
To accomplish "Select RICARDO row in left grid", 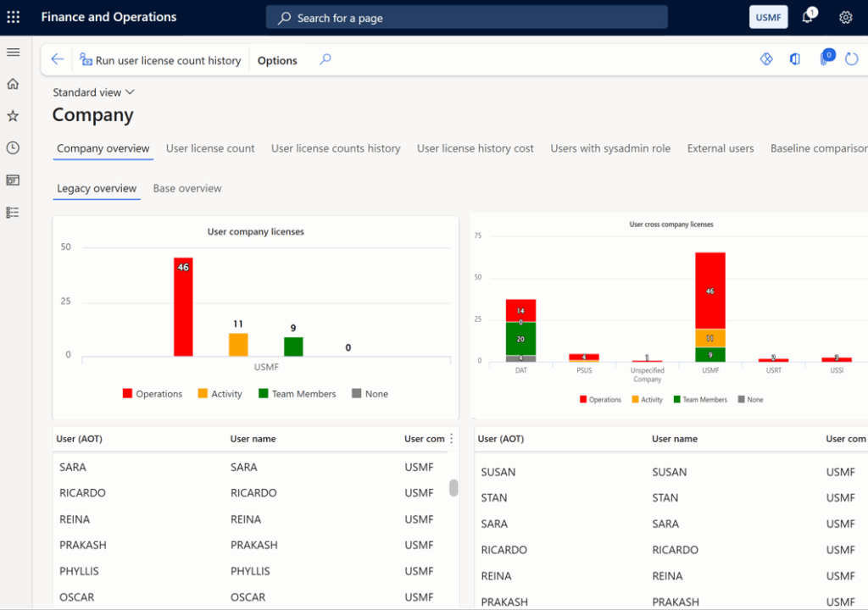I will (251, 492).
